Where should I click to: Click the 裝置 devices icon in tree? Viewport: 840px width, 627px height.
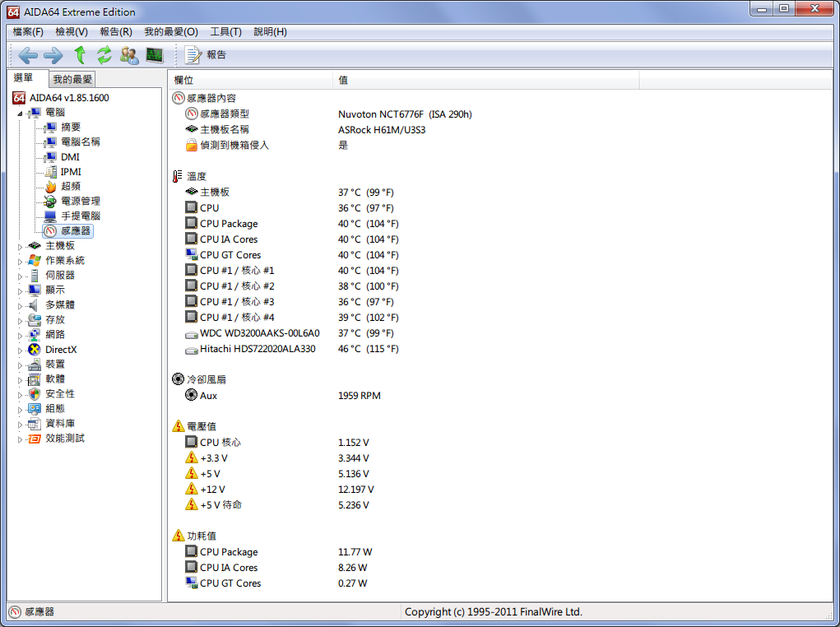(35, 365)
